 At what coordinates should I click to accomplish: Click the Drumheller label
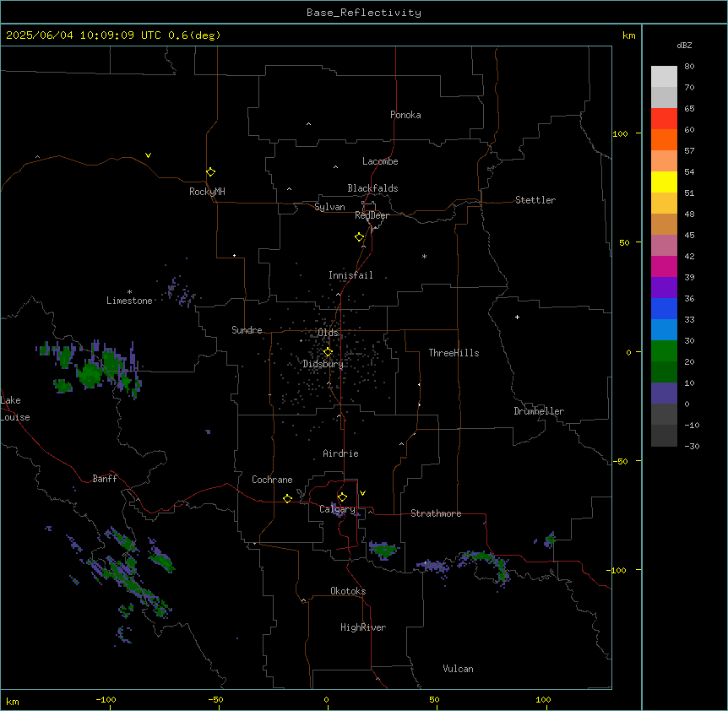[539, 411]
